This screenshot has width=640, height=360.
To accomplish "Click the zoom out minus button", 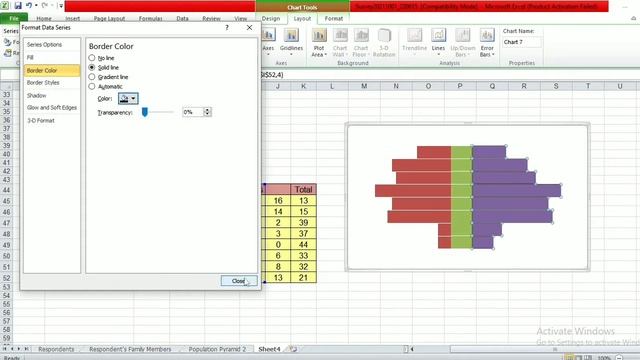I will [x=619, y=358].
